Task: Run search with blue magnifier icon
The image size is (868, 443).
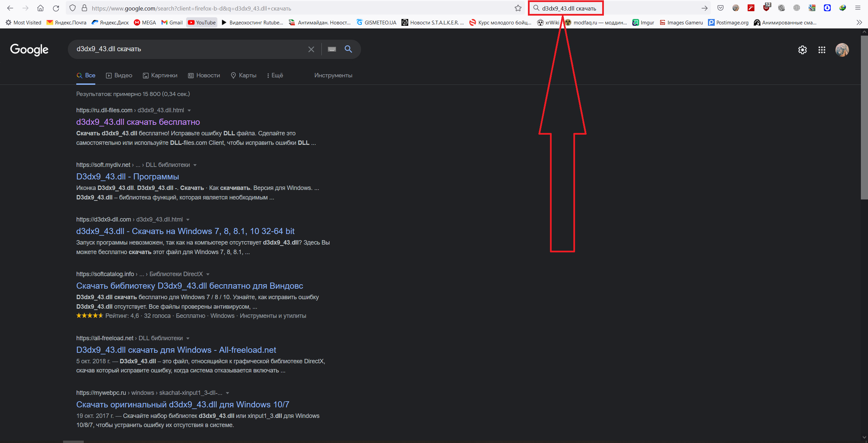Action: point(348,49)
